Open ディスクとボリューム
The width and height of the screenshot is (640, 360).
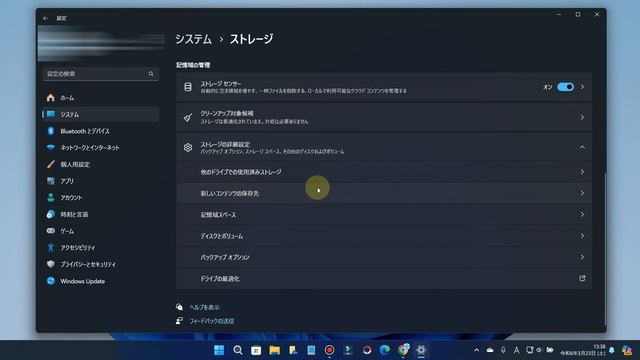pos(384,236)
